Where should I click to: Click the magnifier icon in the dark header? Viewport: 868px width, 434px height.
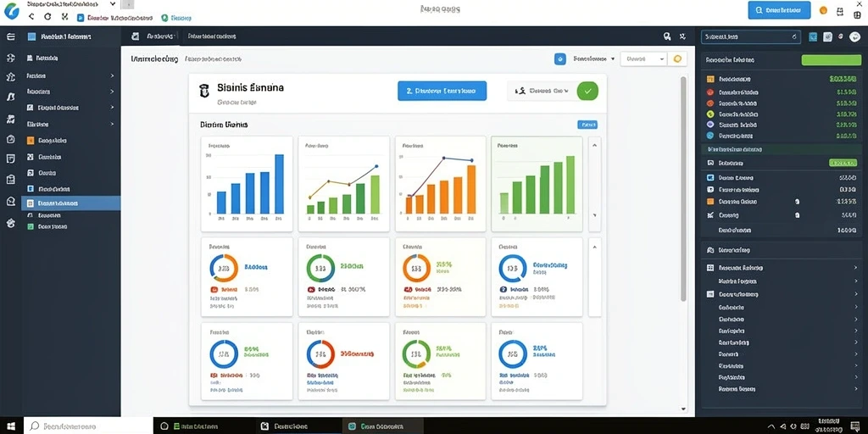click(x=667, y=36)
